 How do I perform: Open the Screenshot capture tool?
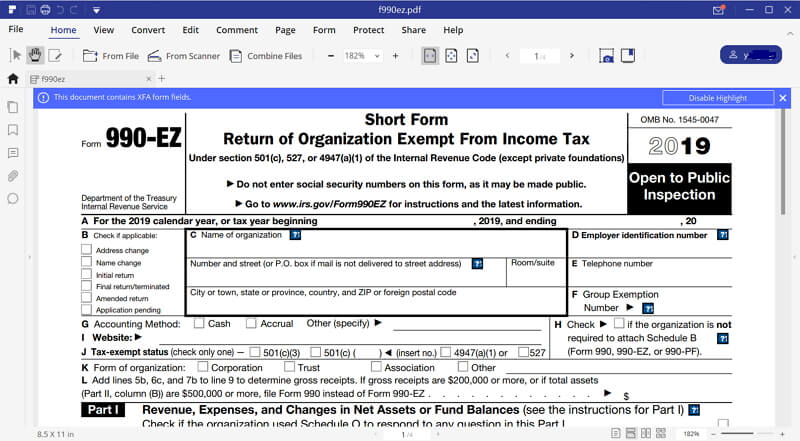(x=606, y=56)
